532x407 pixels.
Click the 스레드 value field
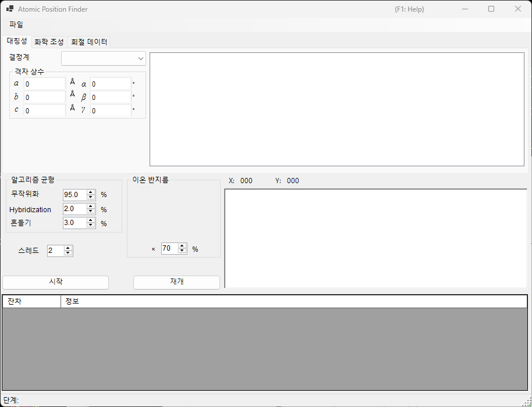point(56,251)
